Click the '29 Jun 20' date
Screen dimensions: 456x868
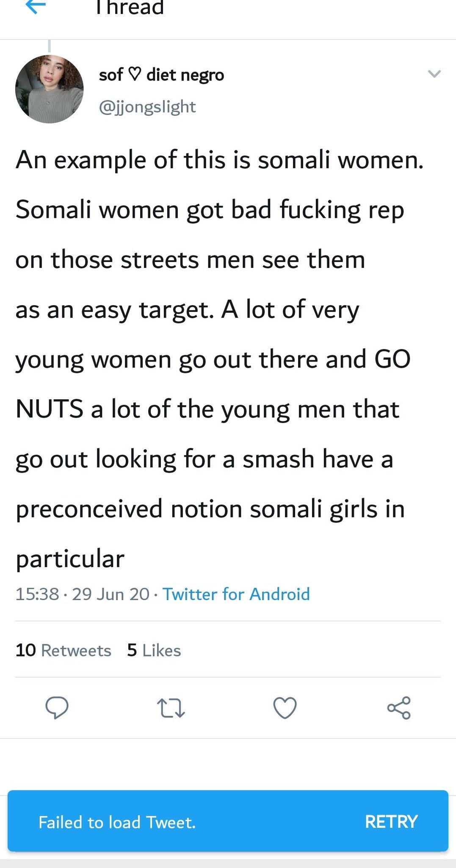[111, 594]
